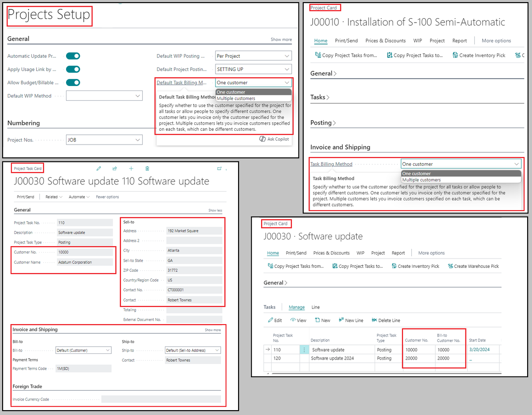Click Copy Project Tasks to in J00010 card

click(x=415, y=55)
